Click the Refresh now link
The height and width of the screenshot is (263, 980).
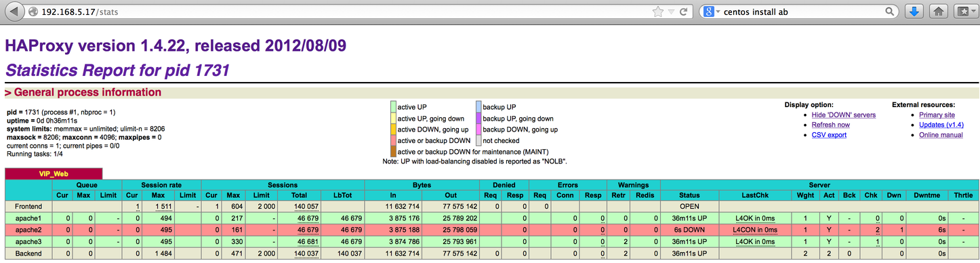pos(830,125)
